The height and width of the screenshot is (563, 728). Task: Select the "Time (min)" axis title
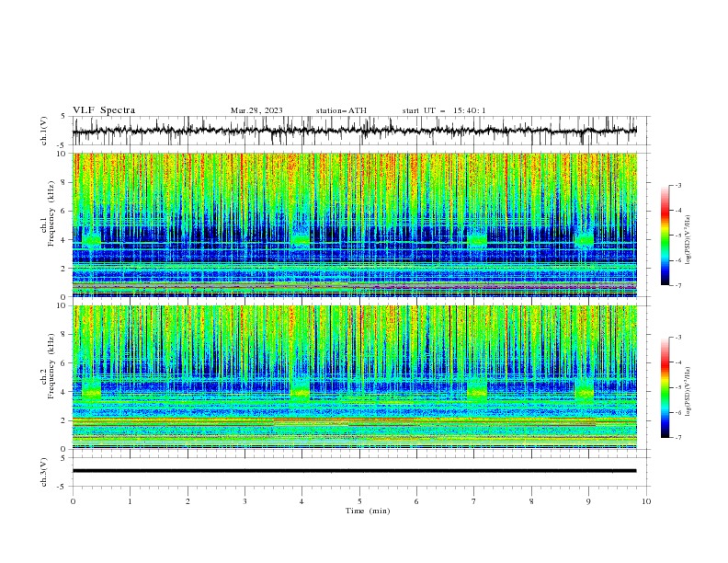[x=368, y=511]
